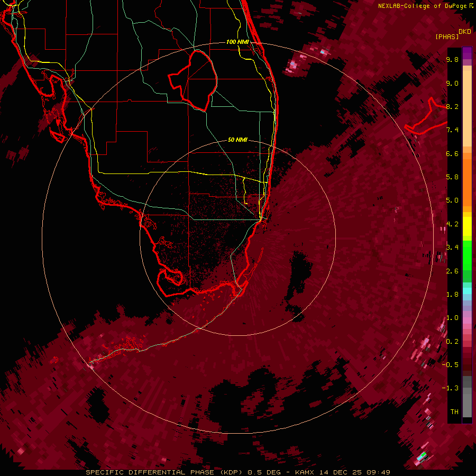Click the 8.2 legend value
Viewport: 476px width, 476px height.
(x=452, y=106)
